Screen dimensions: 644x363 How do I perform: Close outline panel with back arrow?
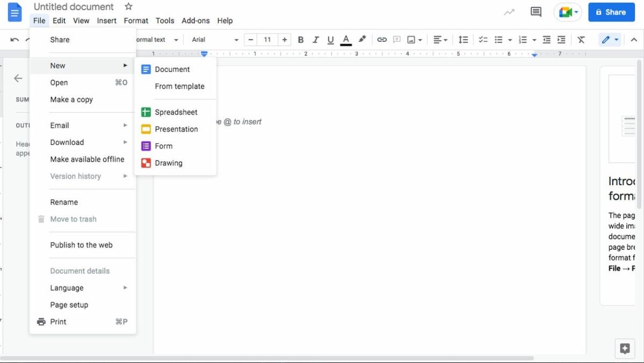coord(18,78)
